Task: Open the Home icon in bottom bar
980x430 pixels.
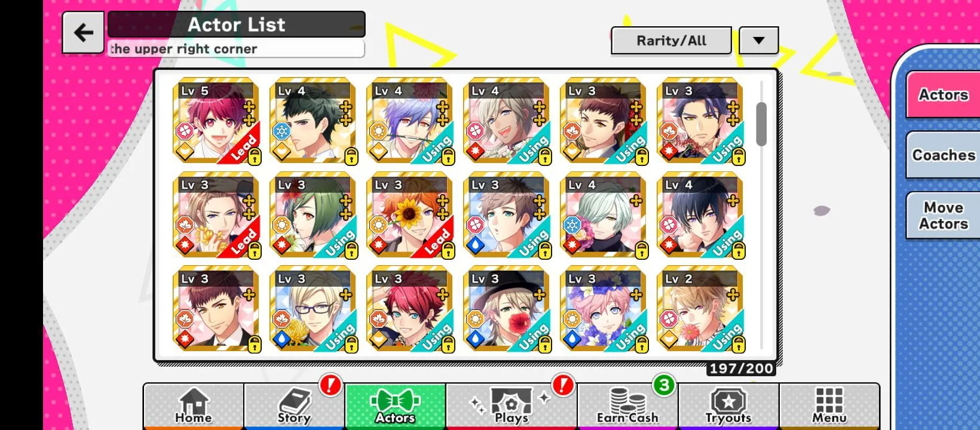Action: [194, 406]
